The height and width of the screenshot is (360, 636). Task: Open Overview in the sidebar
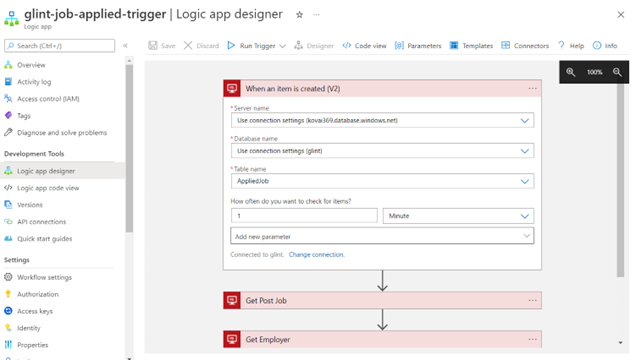(x=31, y=65)
